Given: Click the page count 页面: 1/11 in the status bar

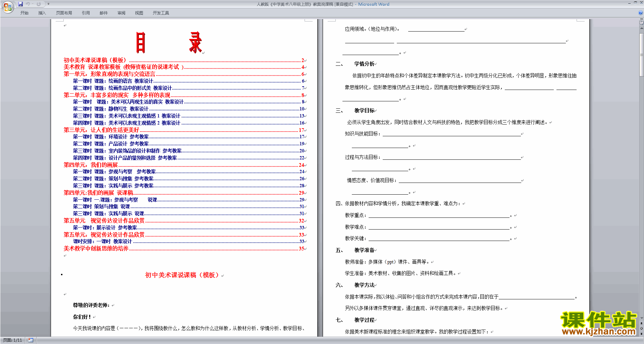Looking at the screenshot, I should point(12,340).
